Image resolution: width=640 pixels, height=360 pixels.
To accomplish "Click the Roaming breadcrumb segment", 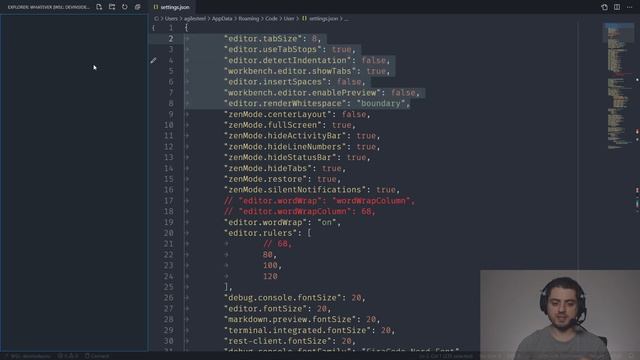I will pos(249,18).
